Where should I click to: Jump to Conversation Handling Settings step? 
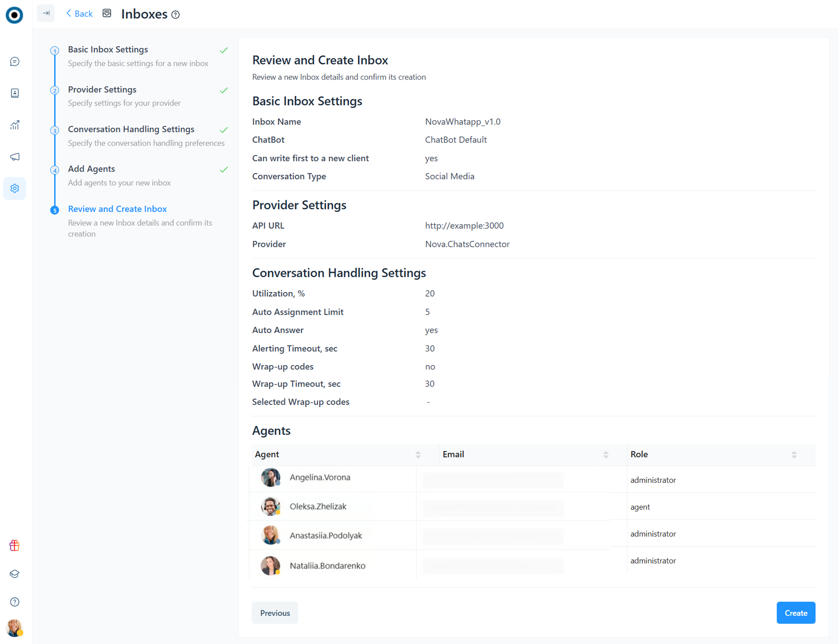pos(131,129)
